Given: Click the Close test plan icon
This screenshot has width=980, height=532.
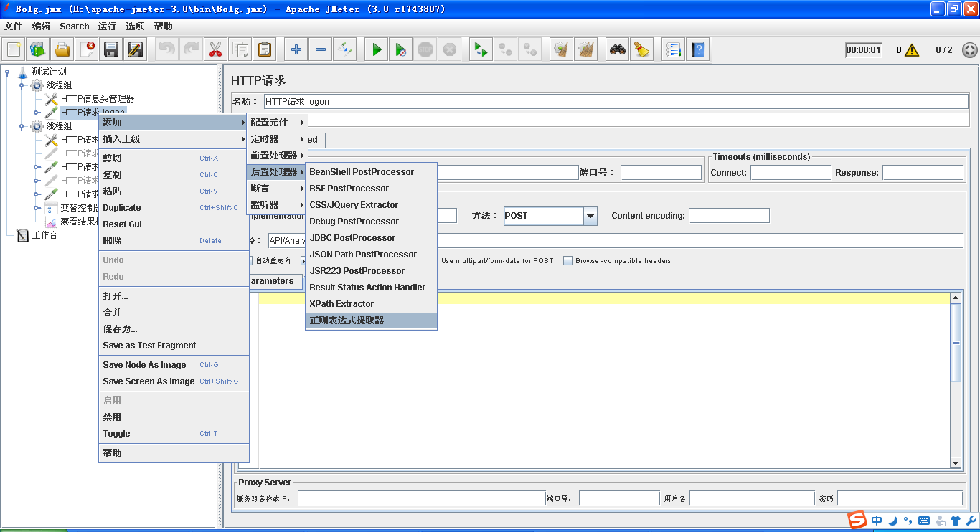Looking at the screenshot, I should pos(87,49).
